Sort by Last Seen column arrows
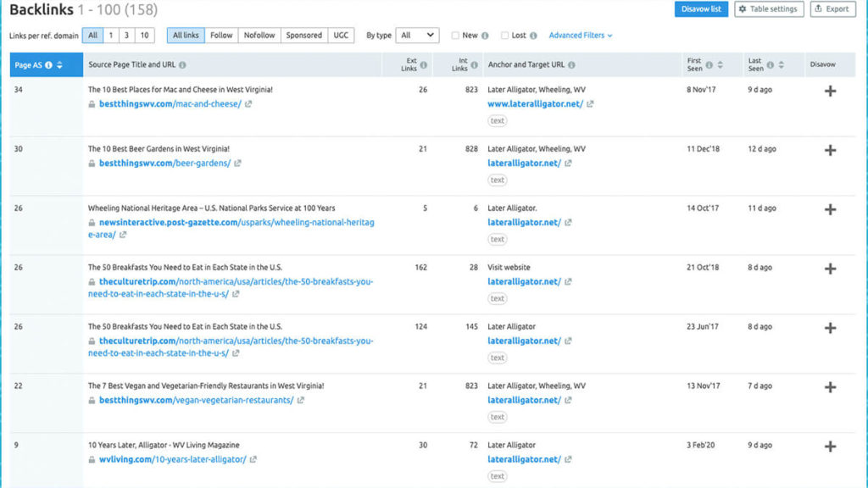868x488 pixels. click(x=781, y=65)
